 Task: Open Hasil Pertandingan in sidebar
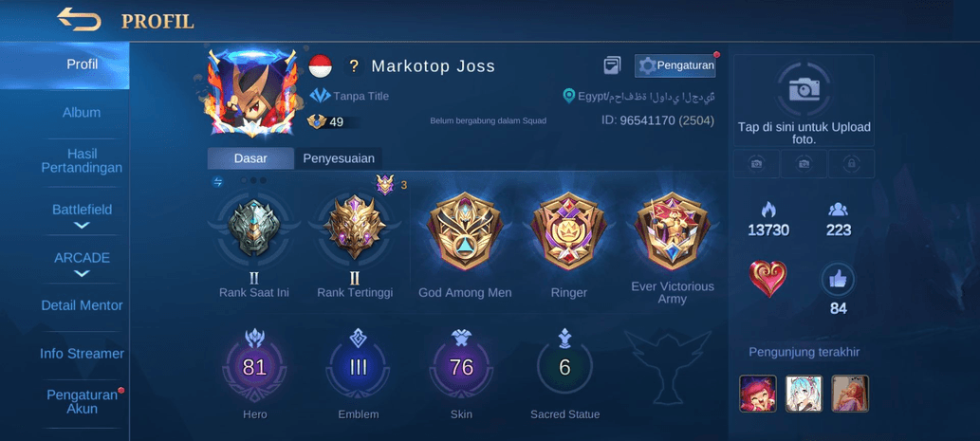click(x=82, y=160)
